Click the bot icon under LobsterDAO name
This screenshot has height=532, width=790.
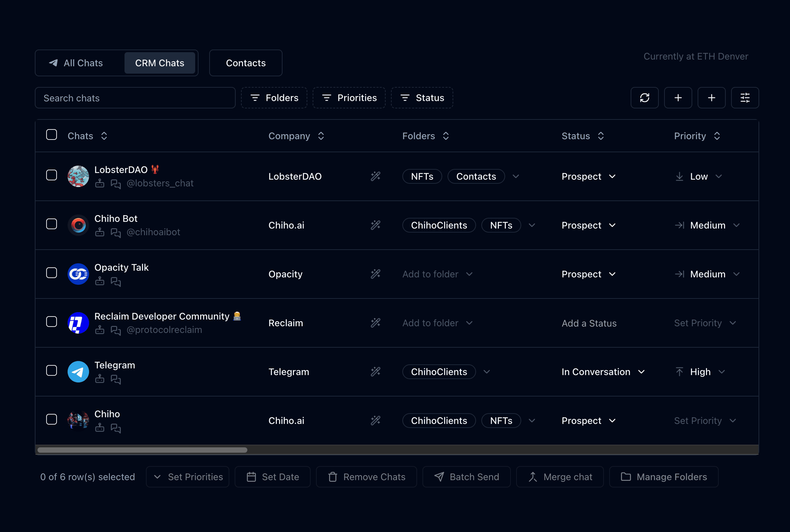click(x=99, y=183)
